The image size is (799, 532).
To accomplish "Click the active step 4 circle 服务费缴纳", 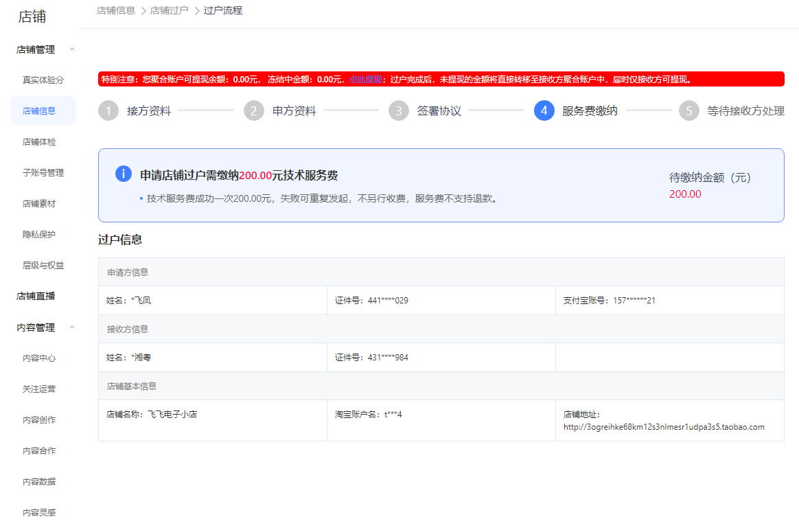I will coord(544,111).
